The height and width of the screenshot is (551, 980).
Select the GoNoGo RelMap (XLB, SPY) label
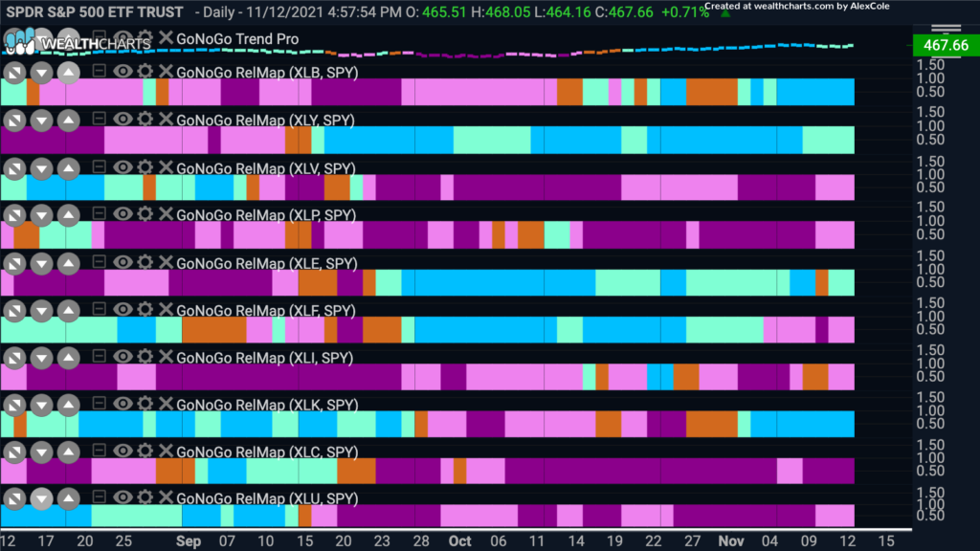268,73
